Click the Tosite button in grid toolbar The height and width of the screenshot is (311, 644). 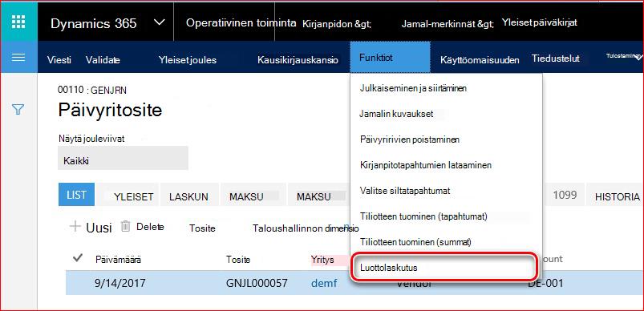[x=202, y=228]
